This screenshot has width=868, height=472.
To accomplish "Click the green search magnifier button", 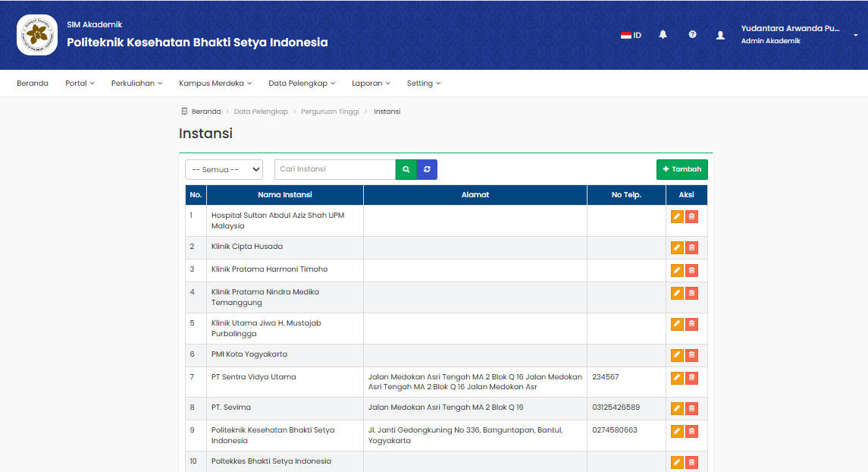I will (406, 169).
